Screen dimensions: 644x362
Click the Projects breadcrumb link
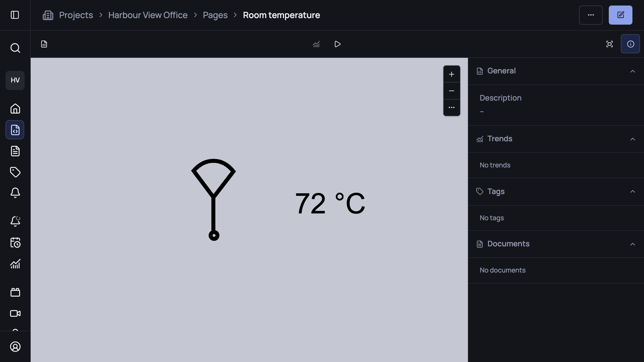(x=76, y=15)
